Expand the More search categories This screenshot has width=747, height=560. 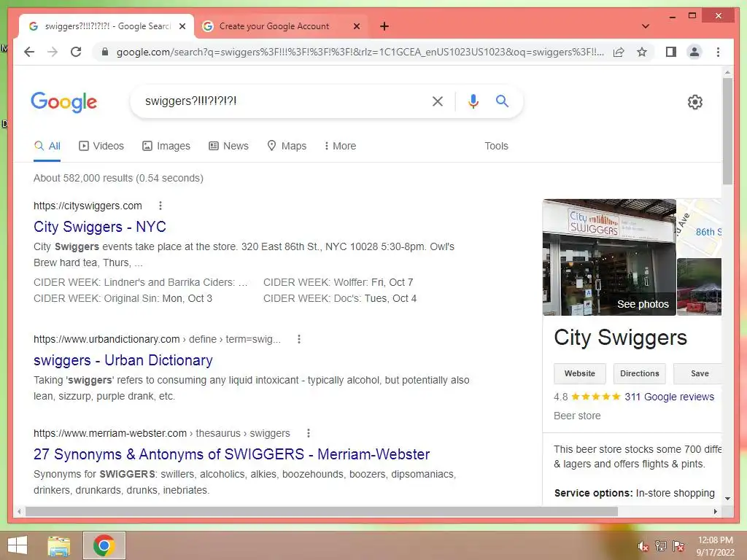point(340,146)
